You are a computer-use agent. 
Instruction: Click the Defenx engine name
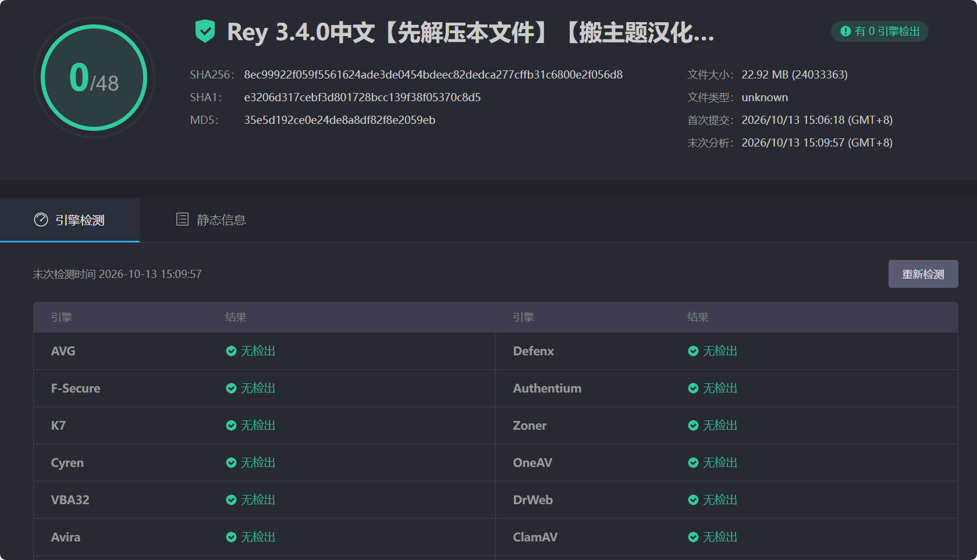tap(533, 351)
